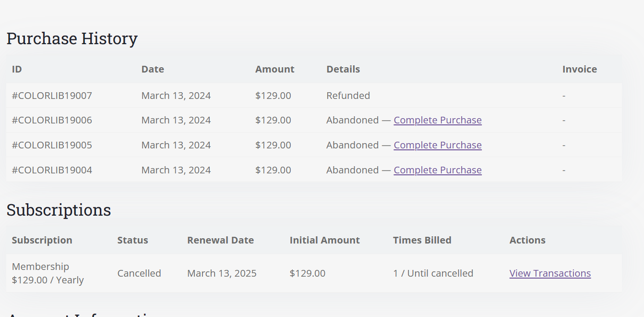Click the March 13, 2025 renewal date

pyautogui.click(x=222, y=273)
